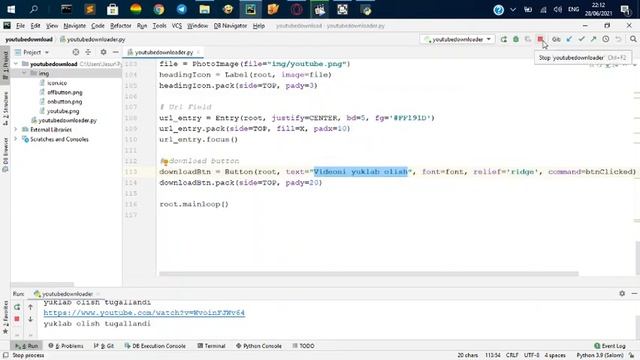Click Run with Coverage icon
Screen dimensions: 640x360
point(528,39)
